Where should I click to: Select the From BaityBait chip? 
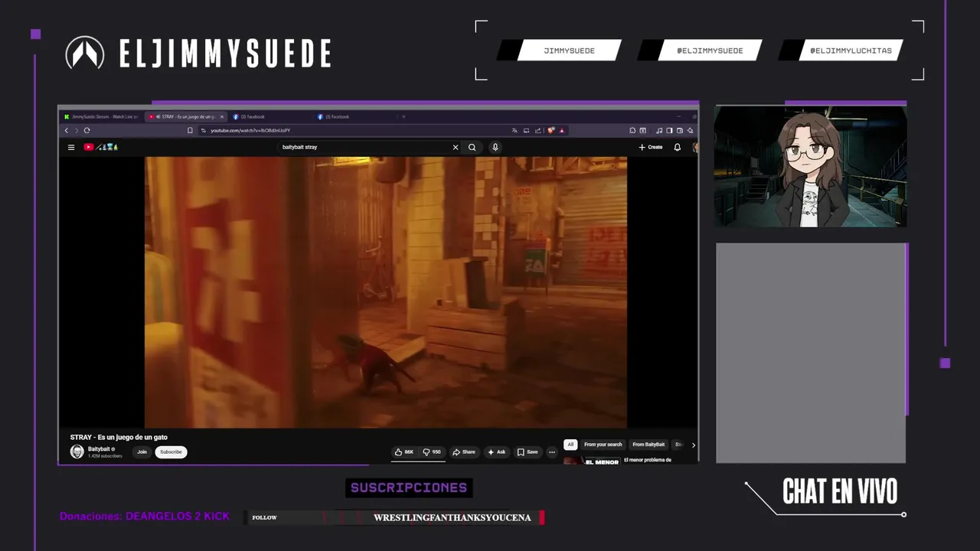point(648,445)
